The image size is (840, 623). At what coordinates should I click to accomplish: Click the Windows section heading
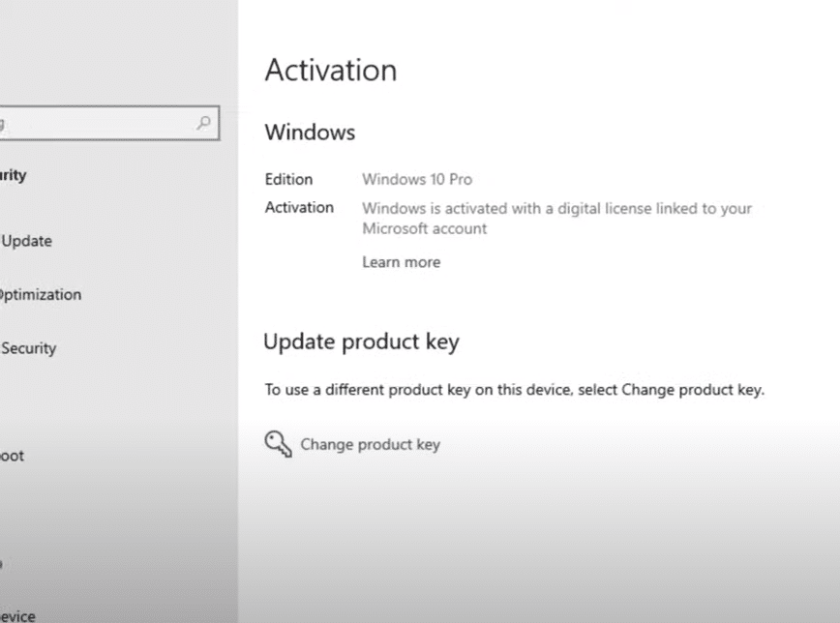click(x=310, y=133)
